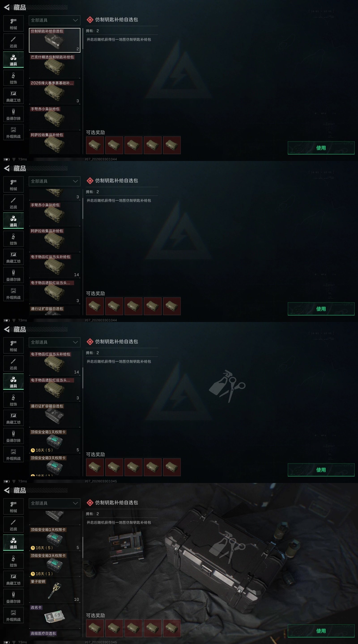
Task: Open the 2026烽火春季赛基础补 supply crate item
Action: tap(55, 92)
